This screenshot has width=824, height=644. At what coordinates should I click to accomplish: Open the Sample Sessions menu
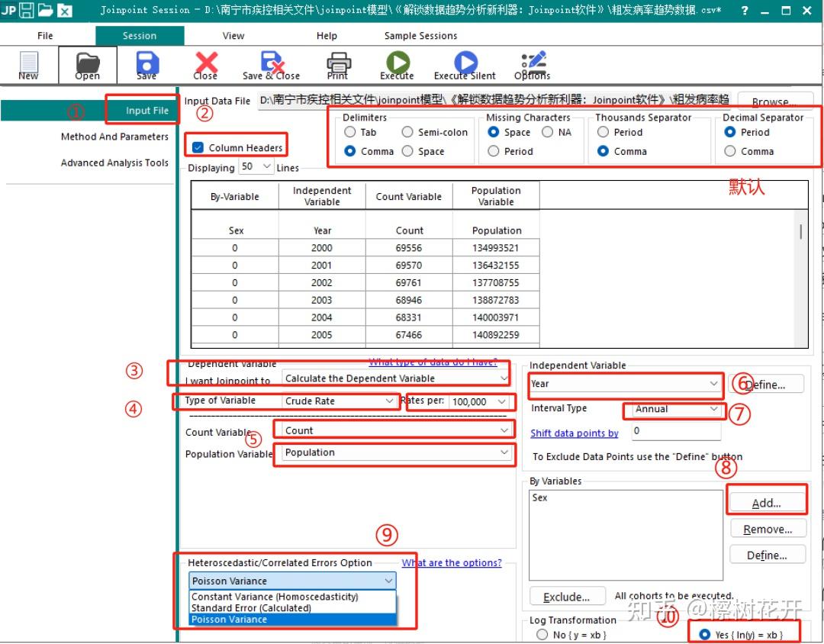tap(421, 36)
